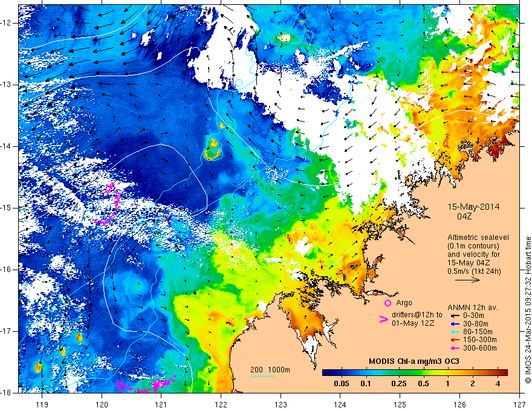Click the '125' longitude axis label

[x=400, y=404]
